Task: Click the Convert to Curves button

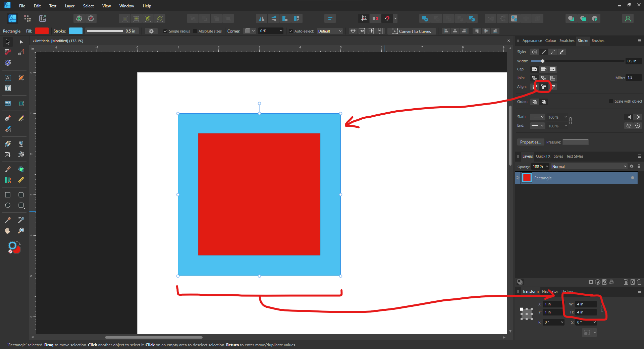Action: pos(412,31)
